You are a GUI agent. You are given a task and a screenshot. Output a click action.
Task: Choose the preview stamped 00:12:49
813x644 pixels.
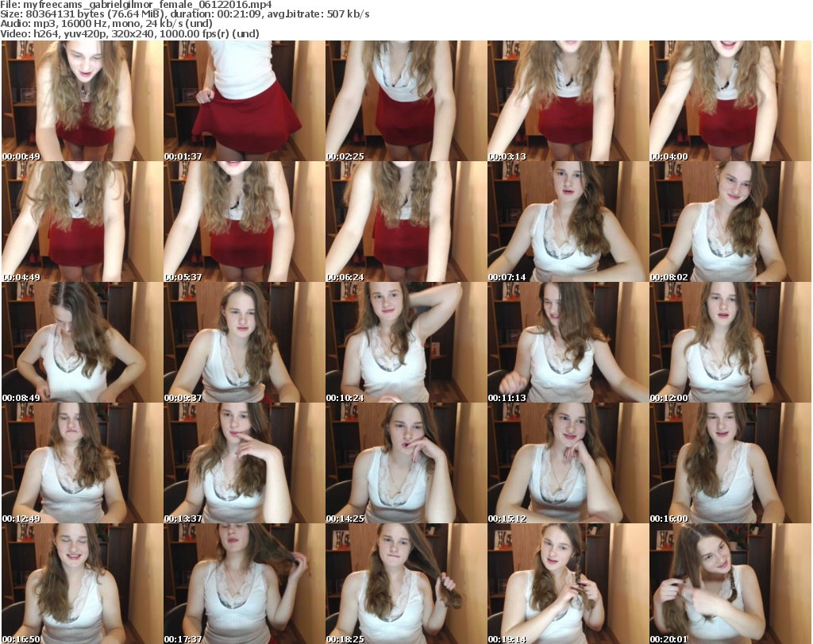coord(83,463)
